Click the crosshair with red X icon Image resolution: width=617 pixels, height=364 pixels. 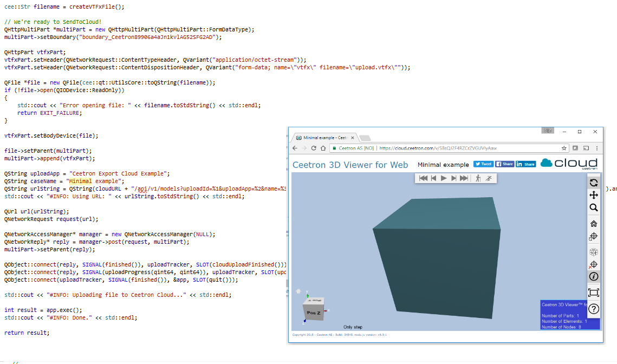[x=594, y=265]
